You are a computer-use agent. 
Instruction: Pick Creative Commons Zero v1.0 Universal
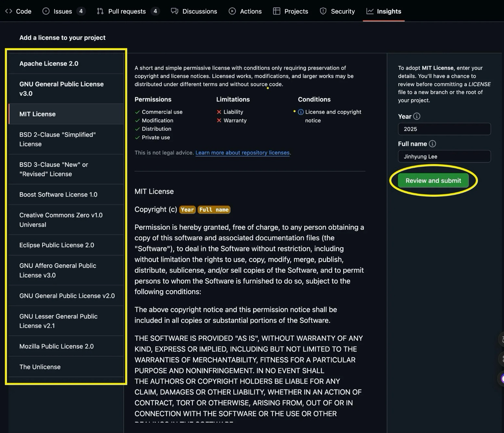point(66,220)
